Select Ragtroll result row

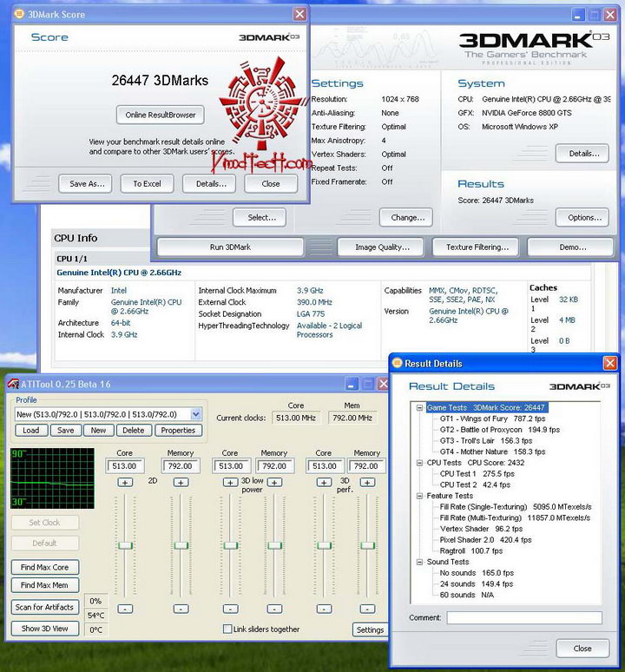click(470, 550)
